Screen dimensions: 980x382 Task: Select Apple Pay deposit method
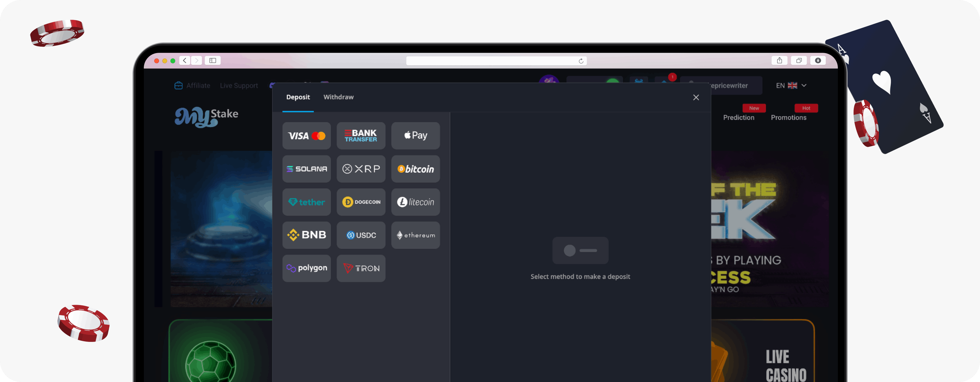[x=415, y=136]
